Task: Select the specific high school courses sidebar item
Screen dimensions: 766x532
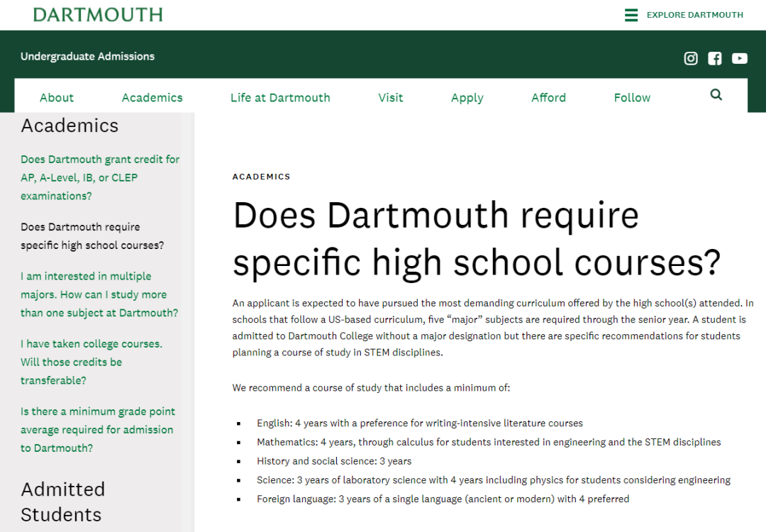Action: pyautogui.click(x=91, y=236)
